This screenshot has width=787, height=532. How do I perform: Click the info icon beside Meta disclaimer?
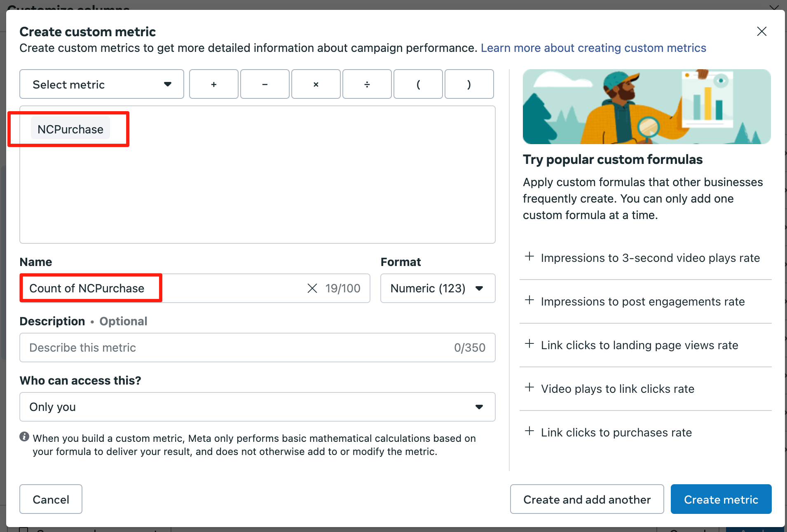[x=24, y=437]
